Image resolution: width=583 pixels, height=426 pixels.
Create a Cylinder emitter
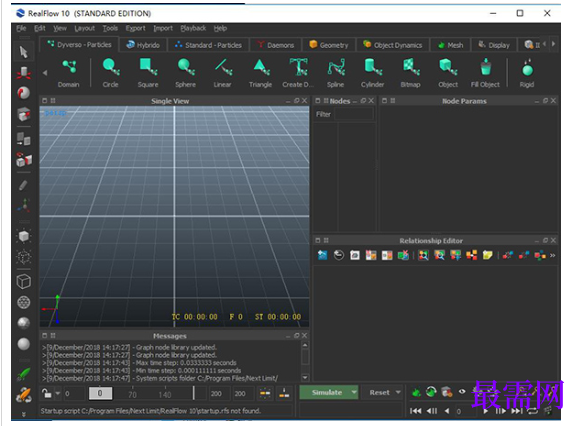(x=373, y=73)
